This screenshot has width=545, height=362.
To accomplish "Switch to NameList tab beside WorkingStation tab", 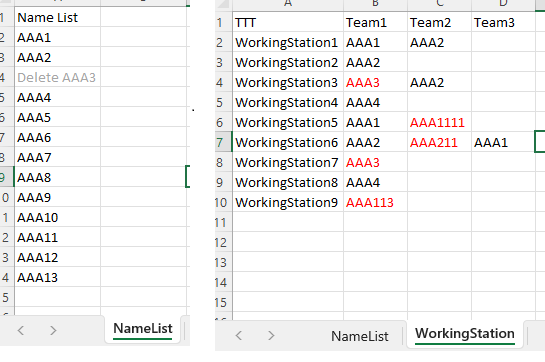I will point(360,336).
